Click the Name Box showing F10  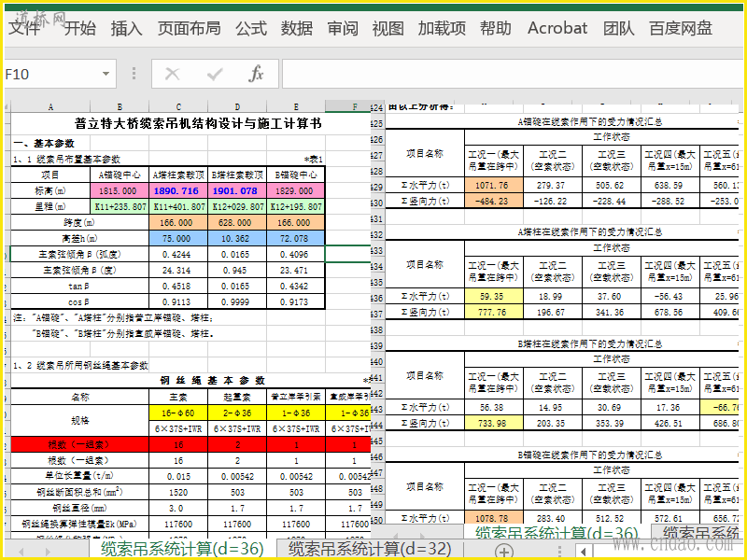click(50, 74)
